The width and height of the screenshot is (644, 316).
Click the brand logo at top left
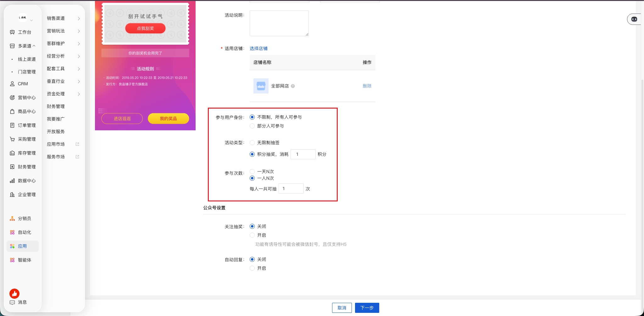(23, 18)
